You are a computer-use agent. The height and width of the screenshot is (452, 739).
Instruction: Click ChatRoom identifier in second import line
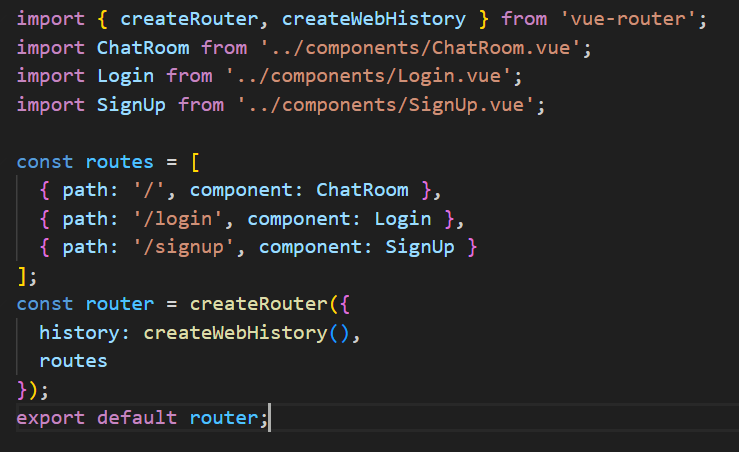pyautogui.click(x=143, y=48)
